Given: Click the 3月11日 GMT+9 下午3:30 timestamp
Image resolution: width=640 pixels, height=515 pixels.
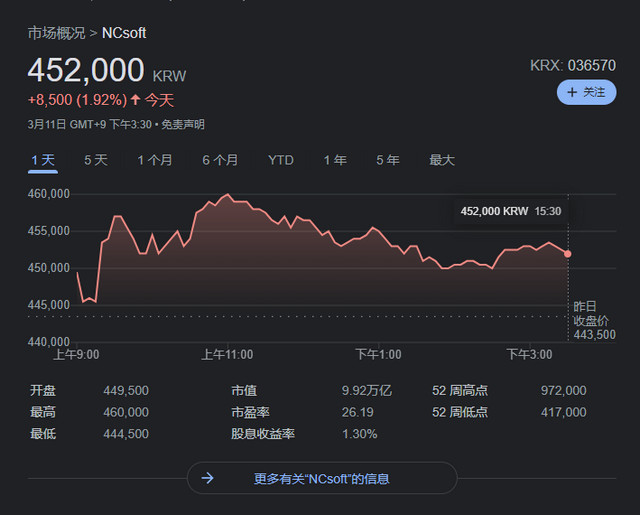Looking at the screenshot, I should (x=89, y=124).
